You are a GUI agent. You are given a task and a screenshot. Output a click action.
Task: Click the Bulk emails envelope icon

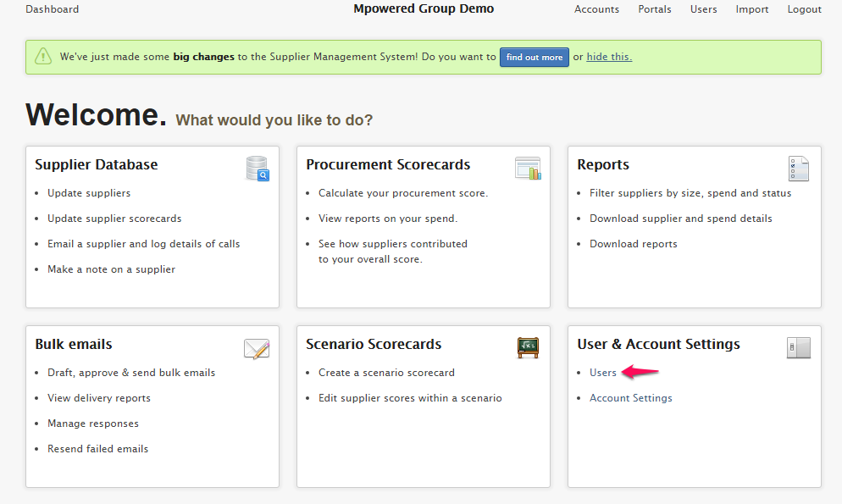tap(257, 348)
